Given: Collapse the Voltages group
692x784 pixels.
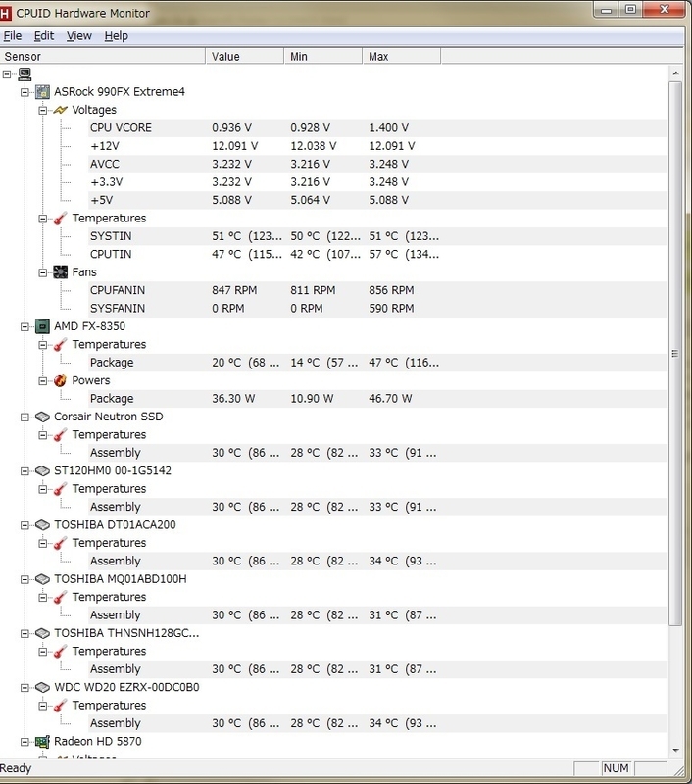Looking at the screenshot, I should (x=42, y=111).
